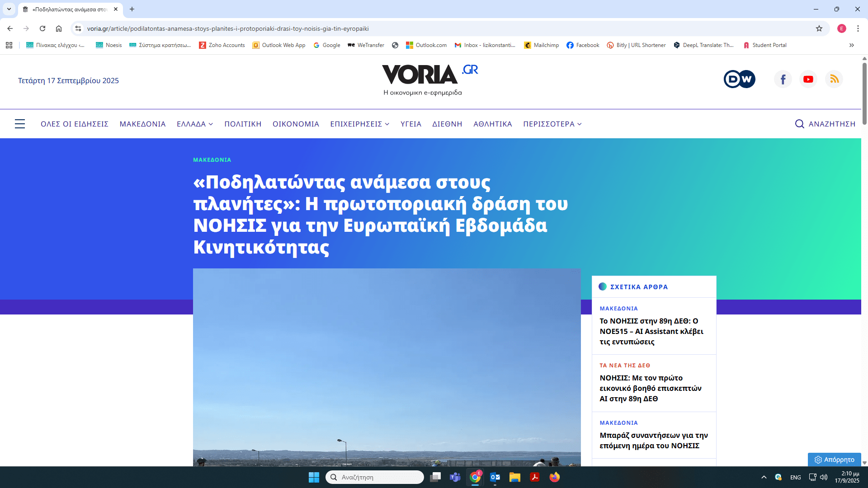Open the RSS feed icon
Viewport: 868px width, 488px height.
coord(834,79)
